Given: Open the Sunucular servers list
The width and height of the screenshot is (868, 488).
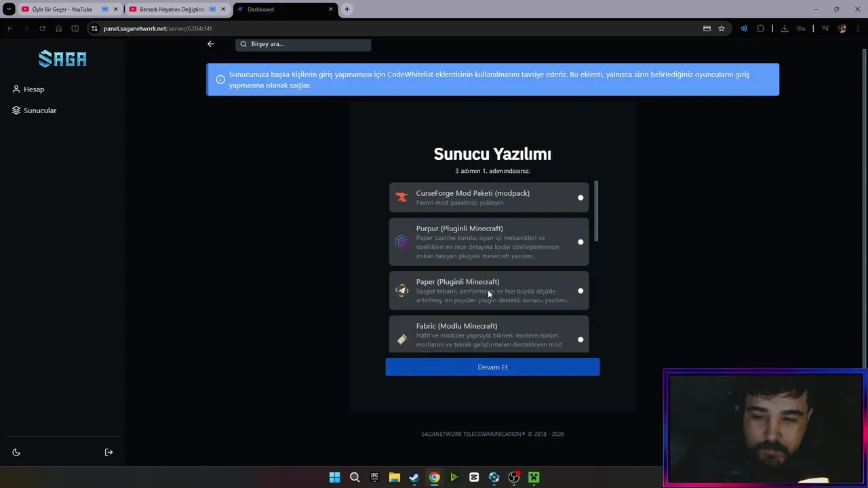Looking at the screenshot, I should tap(35, 110).
